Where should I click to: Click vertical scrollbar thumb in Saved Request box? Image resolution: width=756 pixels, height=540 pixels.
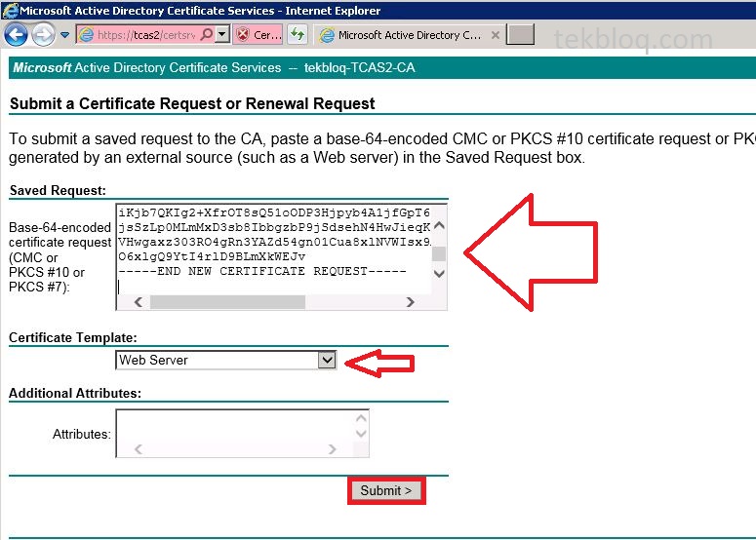coord(439,253)
